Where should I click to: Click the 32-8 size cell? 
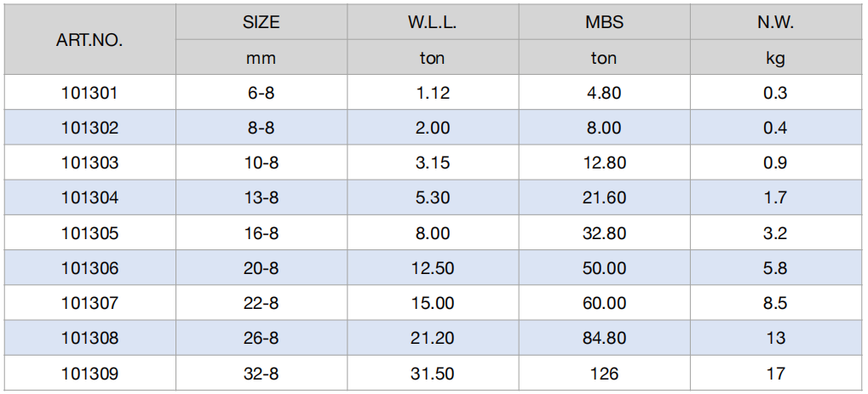coord(261,373)
